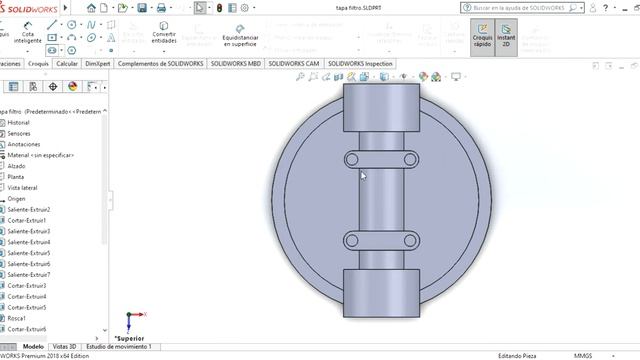Screen dimensions: 640x360
Task: Click the Convertir entidades tool
Action: click(164, 32)
